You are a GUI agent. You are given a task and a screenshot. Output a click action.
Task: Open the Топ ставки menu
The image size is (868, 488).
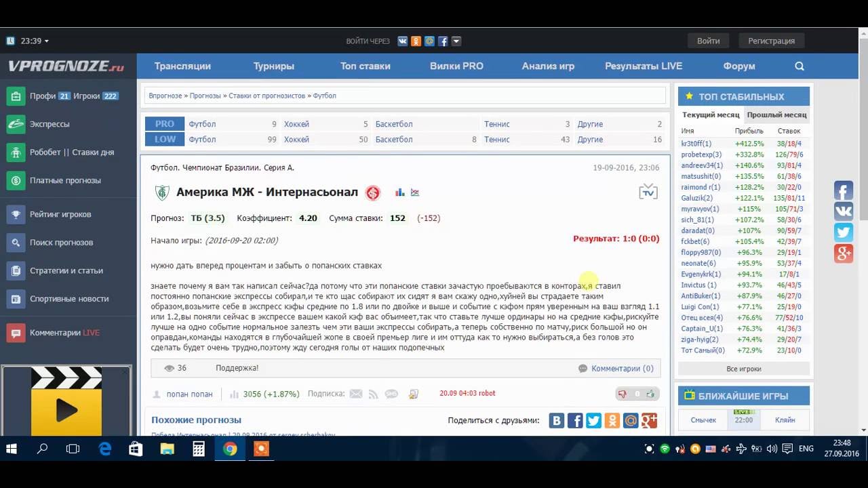[x=366, y=66]
